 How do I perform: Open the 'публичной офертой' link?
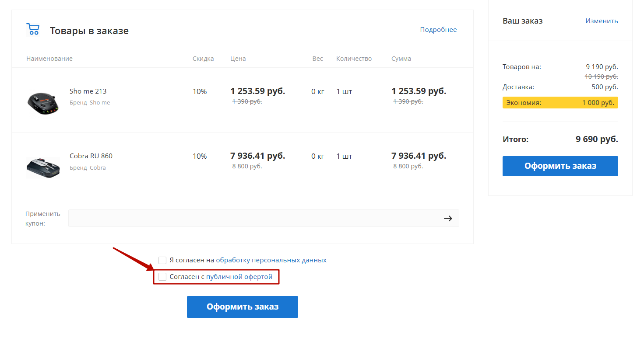(x=239, y=277)
